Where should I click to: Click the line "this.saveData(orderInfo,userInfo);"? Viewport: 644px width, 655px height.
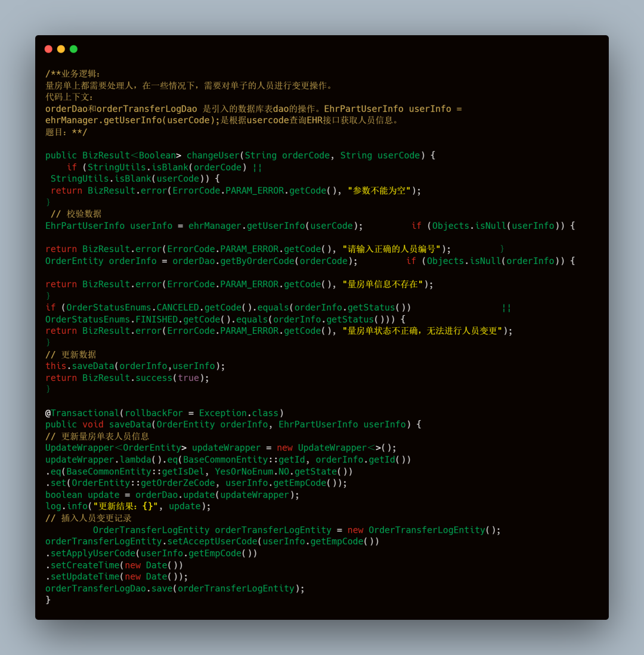pos(135,367)
